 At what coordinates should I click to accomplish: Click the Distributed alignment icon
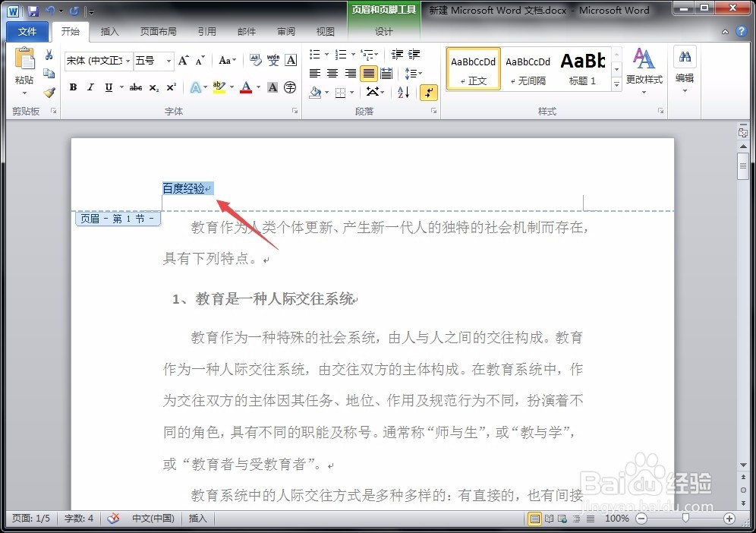pyautogui.click(x=386, y=74)
